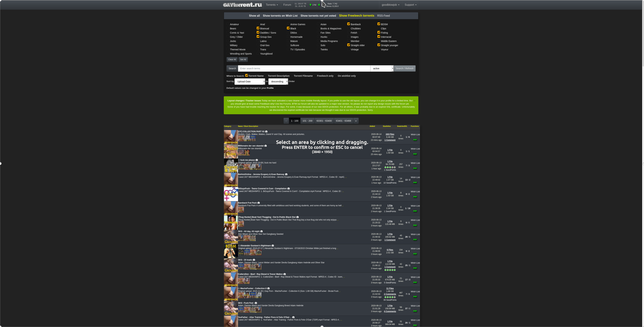Viewport: 644px width, 327px height.
Task: Uncheck the Torrent Name search option
Action: pyautogui.click(x=246, y=76)
